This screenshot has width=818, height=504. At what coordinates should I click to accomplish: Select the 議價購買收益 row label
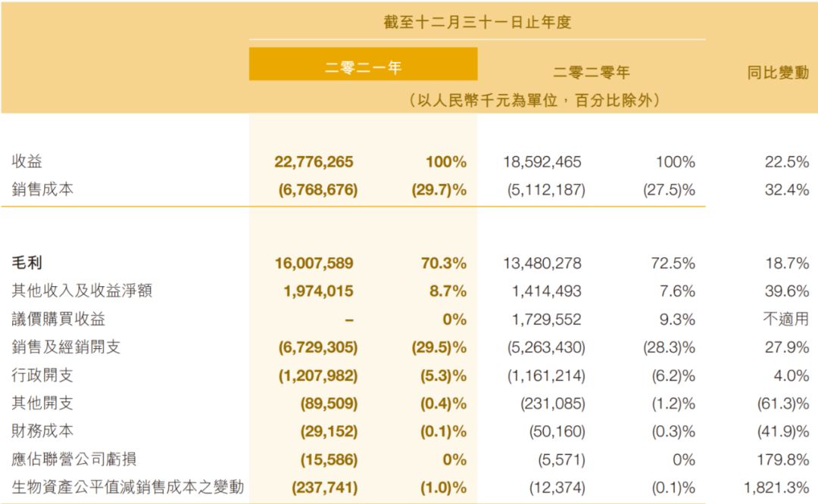(x=58, y=319)
